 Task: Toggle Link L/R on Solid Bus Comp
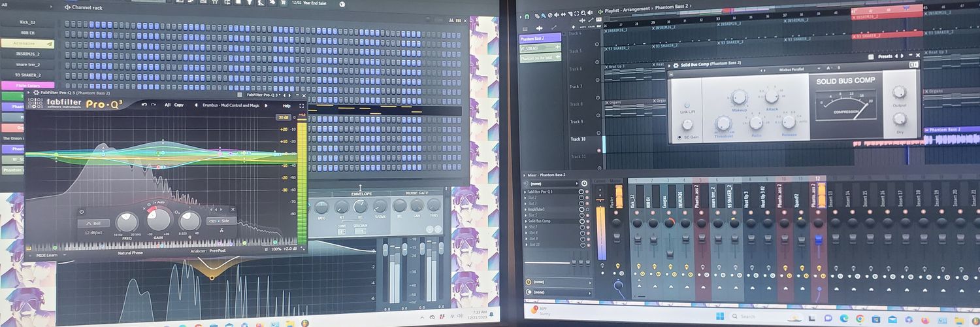pyautogui.click(x=687, y=105)
